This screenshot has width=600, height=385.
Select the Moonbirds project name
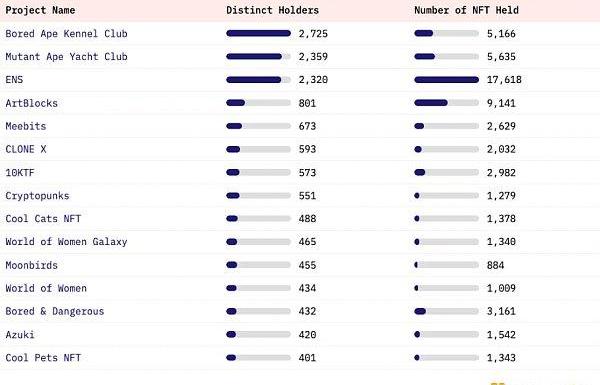31,265
